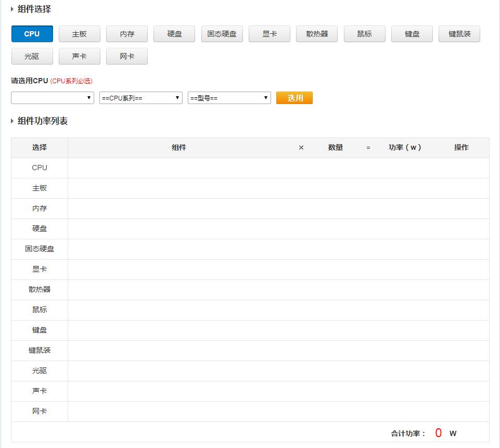Select the 光驱 component button

click(x=32, y=56)
